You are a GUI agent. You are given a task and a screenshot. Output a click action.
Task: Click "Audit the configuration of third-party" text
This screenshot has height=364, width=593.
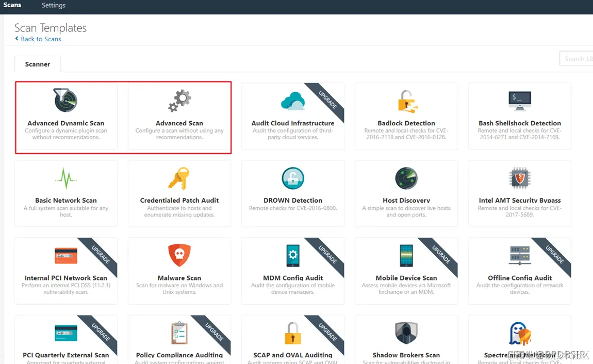tap(293, 134)
